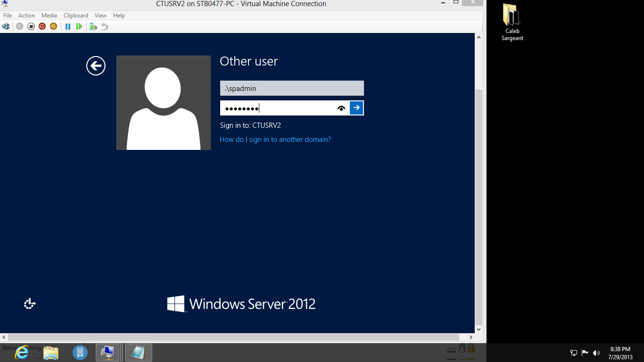Click the grey Start power toolbar icon
The image size is (644, 362).
pos(19,26)
